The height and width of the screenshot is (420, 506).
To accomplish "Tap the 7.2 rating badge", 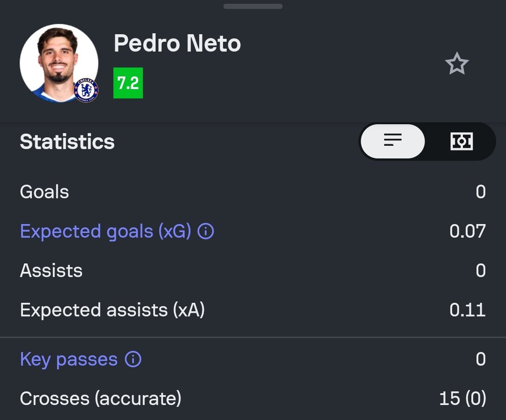I will (x=128, y=83).
